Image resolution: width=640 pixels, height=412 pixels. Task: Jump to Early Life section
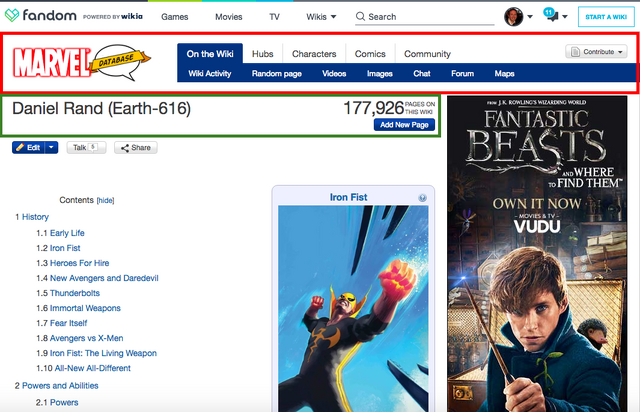[x=67, y=233]
